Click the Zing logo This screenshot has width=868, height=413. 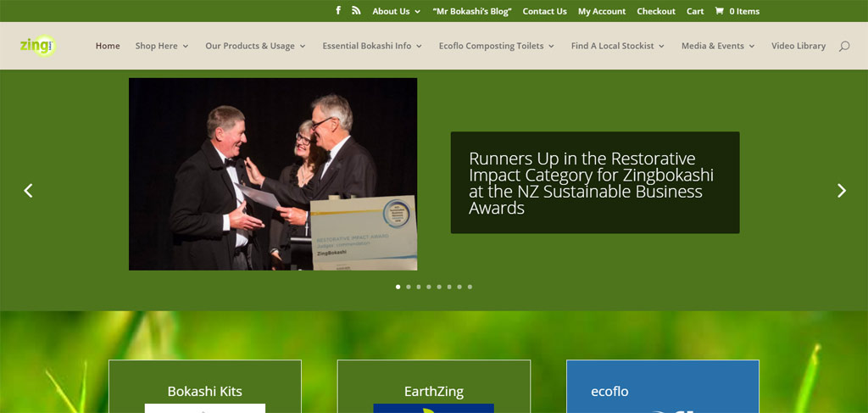point(37,46)
